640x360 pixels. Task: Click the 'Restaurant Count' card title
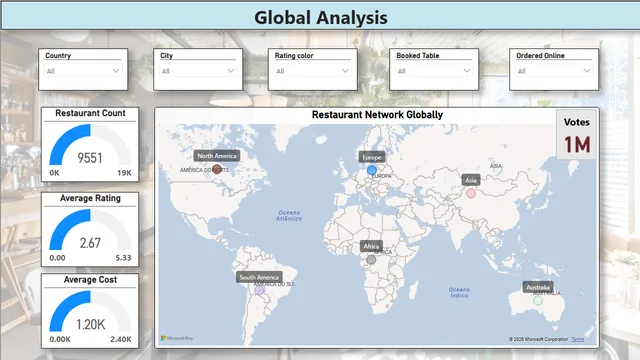pos(90,113)
